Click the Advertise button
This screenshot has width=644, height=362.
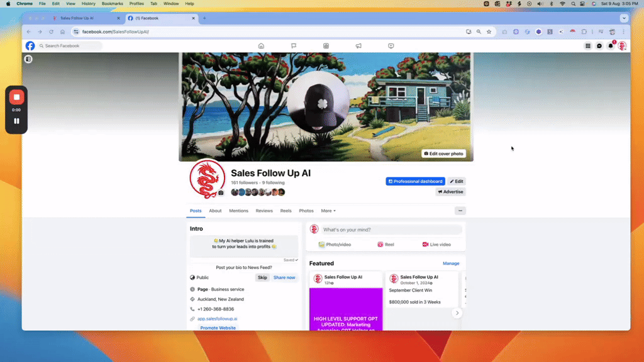pos(450,192)
